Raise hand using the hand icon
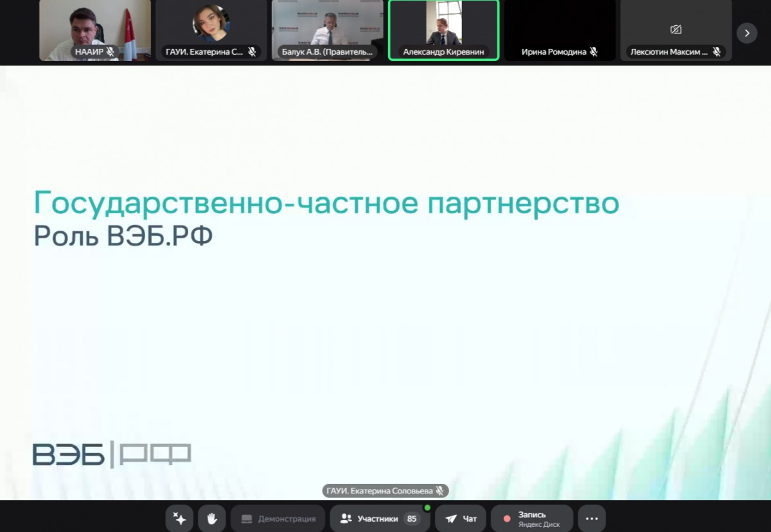The height and width of the screenshot is (532, 771). 212,519
